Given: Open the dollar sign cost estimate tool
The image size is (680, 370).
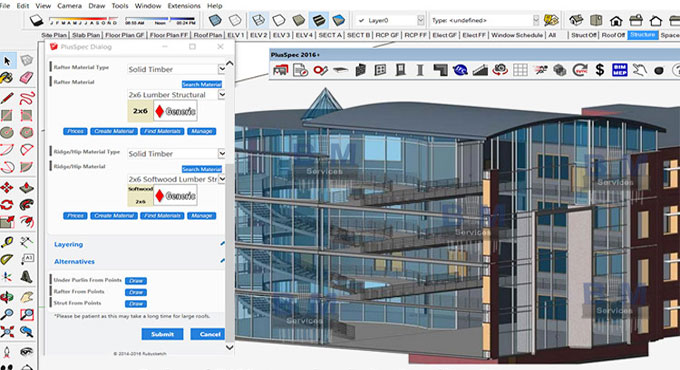Looking at the screenshot, I should 600,70.
